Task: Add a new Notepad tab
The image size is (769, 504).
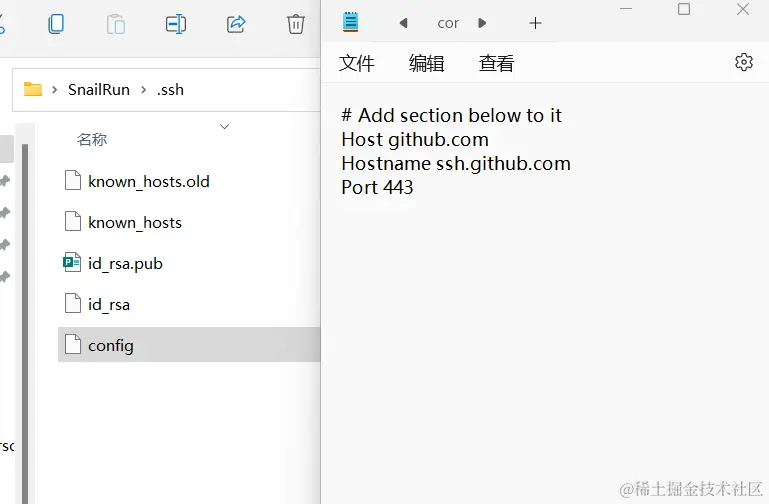Action: (536, 23)
